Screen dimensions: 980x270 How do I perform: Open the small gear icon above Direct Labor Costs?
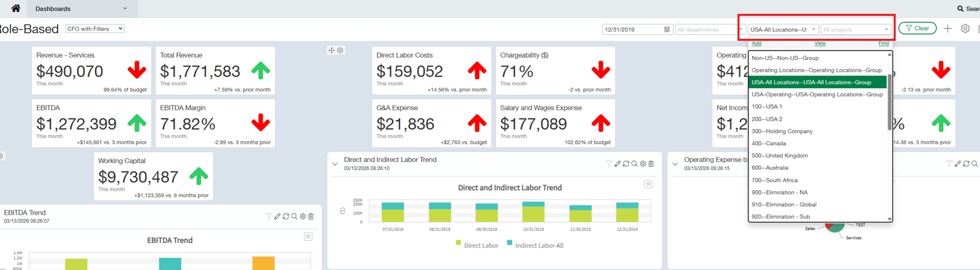point(340,50)
